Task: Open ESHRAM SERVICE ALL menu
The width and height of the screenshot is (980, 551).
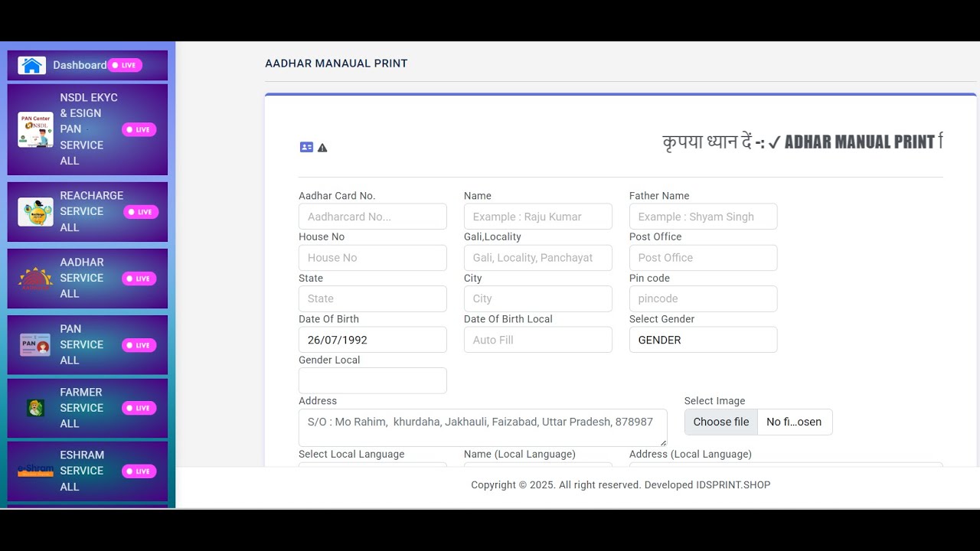Action: [x=87, y=471]
